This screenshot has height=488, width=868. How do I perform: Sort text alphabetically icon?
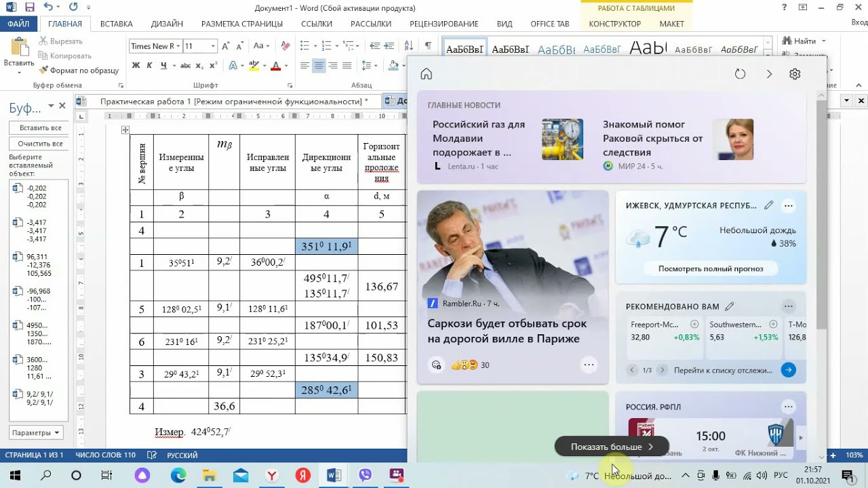pos(408,46)
